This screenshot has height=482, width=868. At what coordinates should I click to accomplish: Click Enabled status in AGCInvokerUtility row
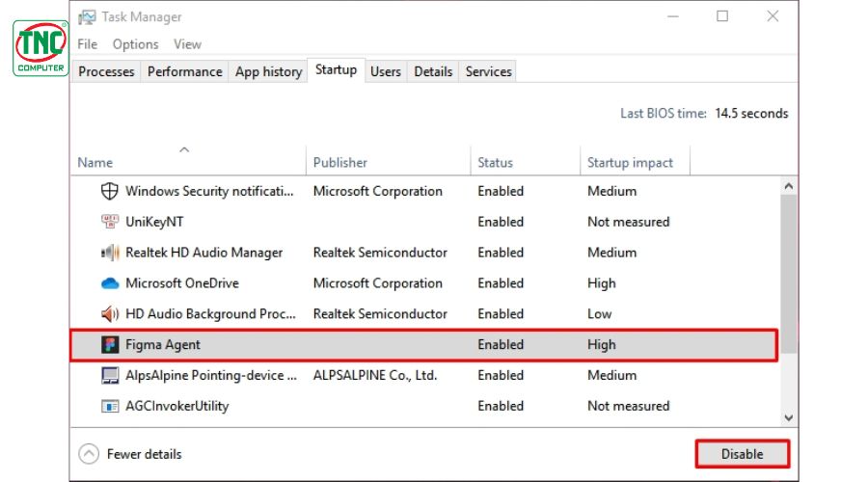click(501, 406)
